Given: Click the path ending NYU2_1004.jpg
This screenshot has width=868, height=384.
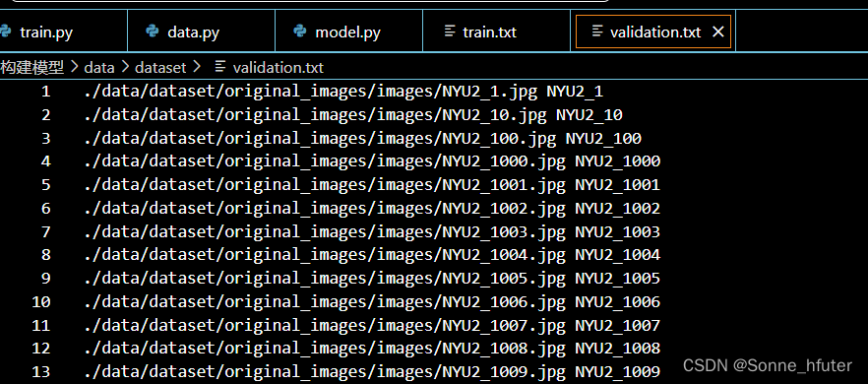Looking at the screenshot, I should (x=325, y=255).
